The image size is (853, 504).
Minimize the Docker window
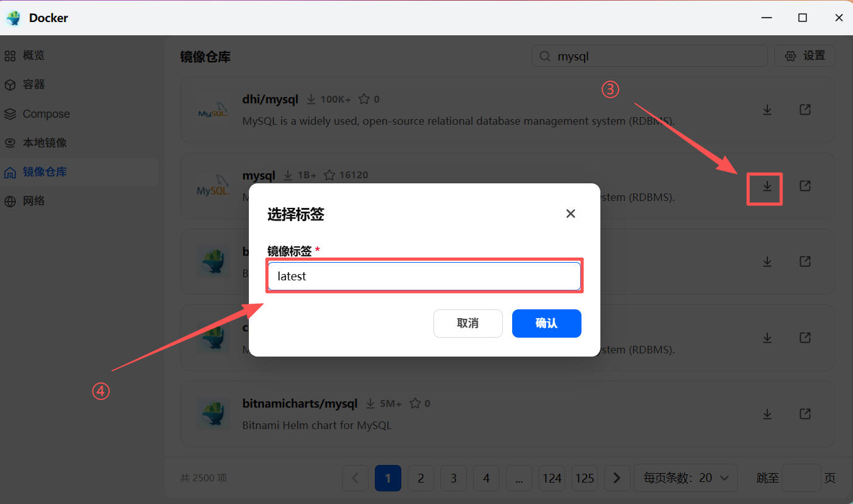(766, 18)
